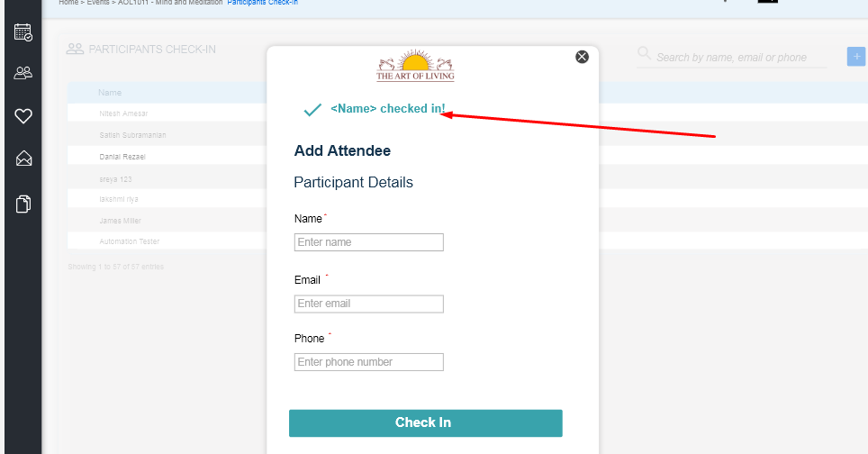Click the search magnifier icon
868x454 pixels.
[x=644, y=53]
